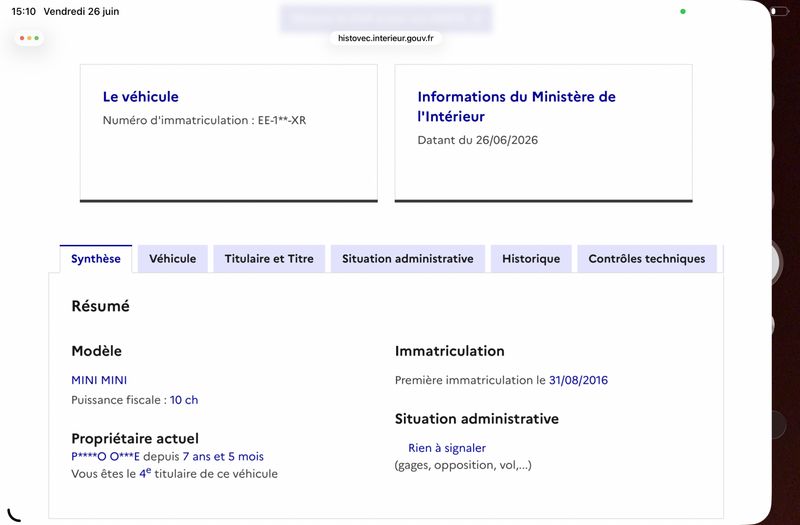Viewport: 800px width, 525px height.
Task: Switch to the Véhicule tab
Action: tap(172, 259)
